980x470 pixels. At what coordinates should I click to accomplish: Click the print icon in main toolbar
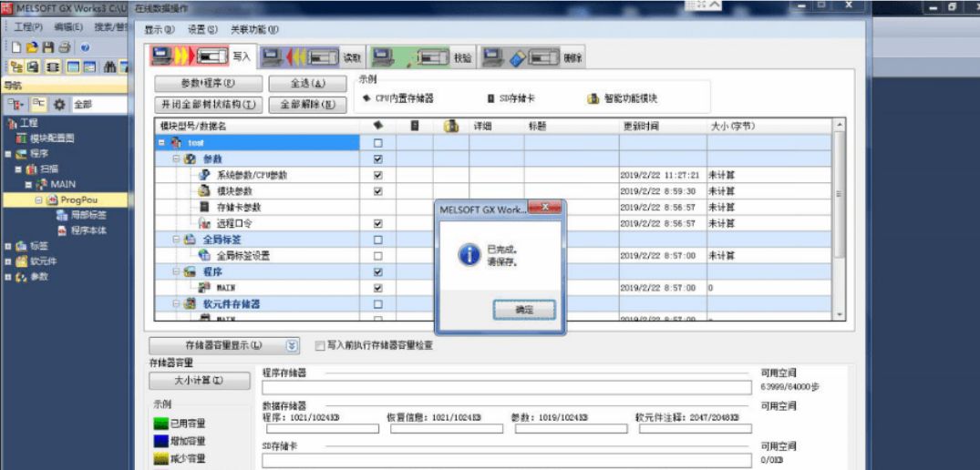(65, 46)
